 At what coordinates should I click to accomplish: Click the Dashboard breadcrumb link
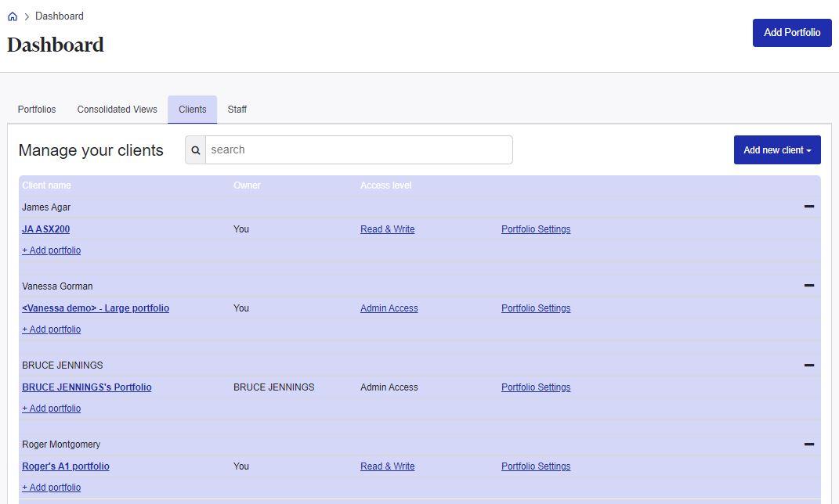[59, 16]
